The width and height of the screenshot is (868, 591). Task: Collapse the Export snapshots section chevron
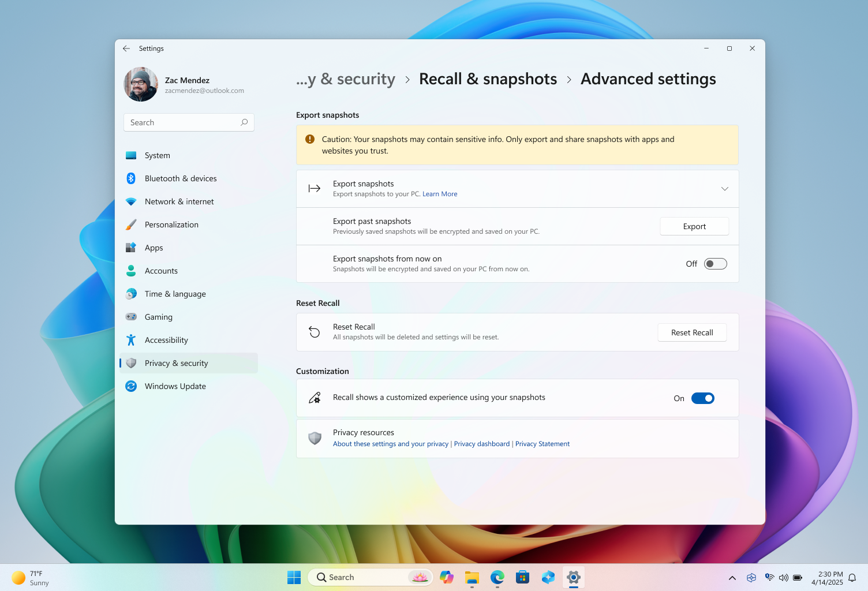point(725,188)
